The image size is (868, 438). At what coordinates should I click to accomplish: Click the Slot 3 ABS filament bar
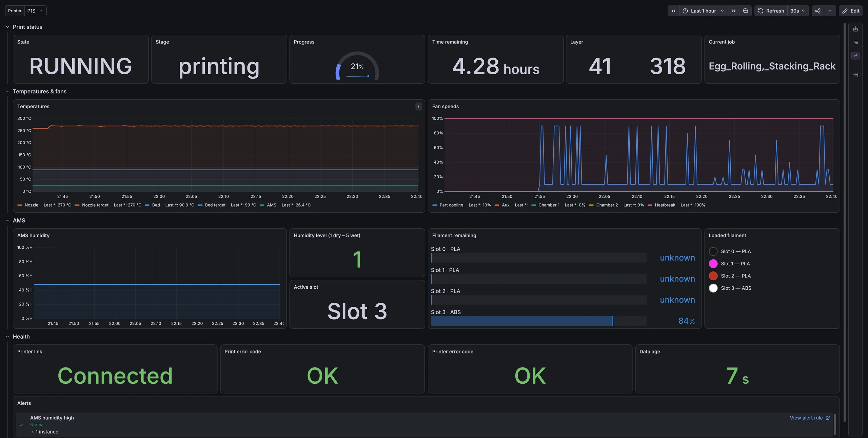(538, 321)
